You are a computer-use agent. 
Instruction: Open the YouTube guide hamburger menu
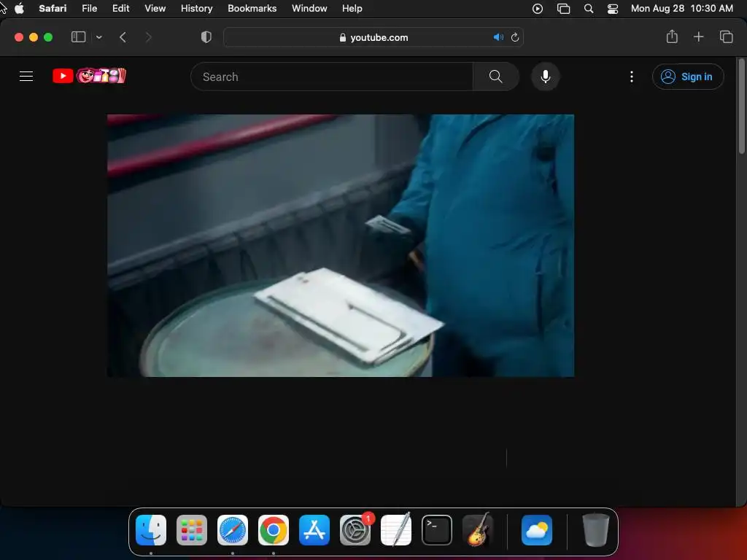pos(26,76)
